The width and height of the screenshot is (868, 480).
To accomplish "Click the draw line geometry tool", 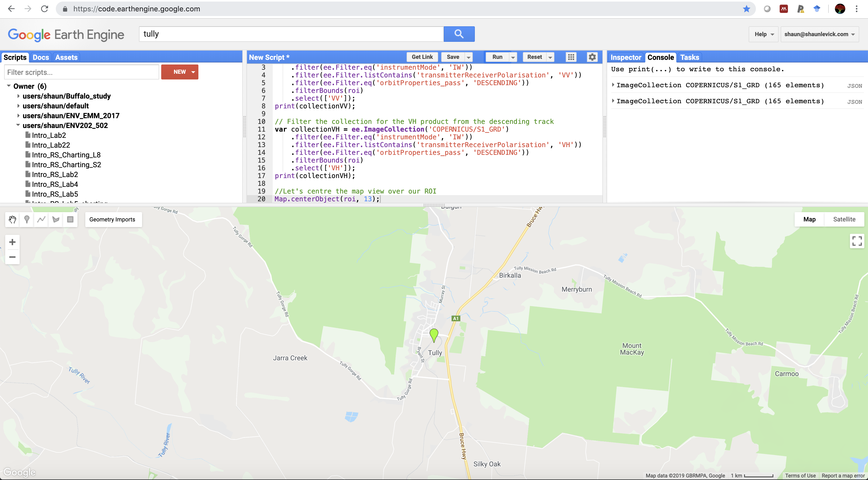I will pyautogui.click(x=41, y=219).
